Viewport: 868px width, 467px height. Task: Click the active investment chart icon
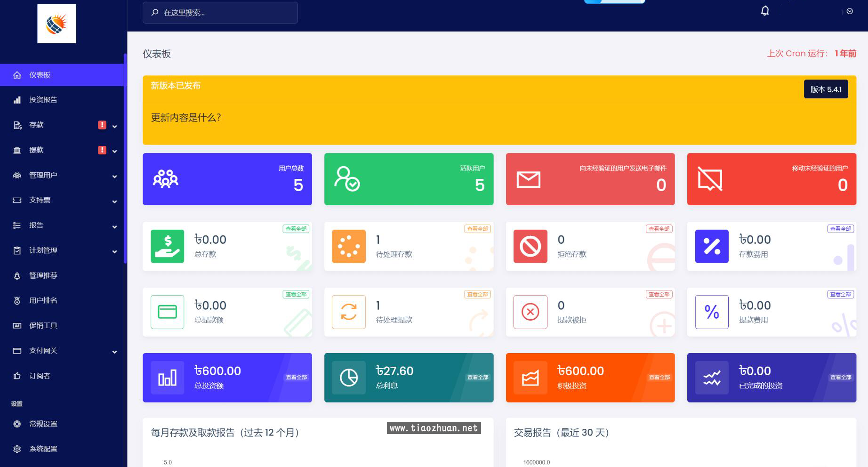click(x=530, y=378)
